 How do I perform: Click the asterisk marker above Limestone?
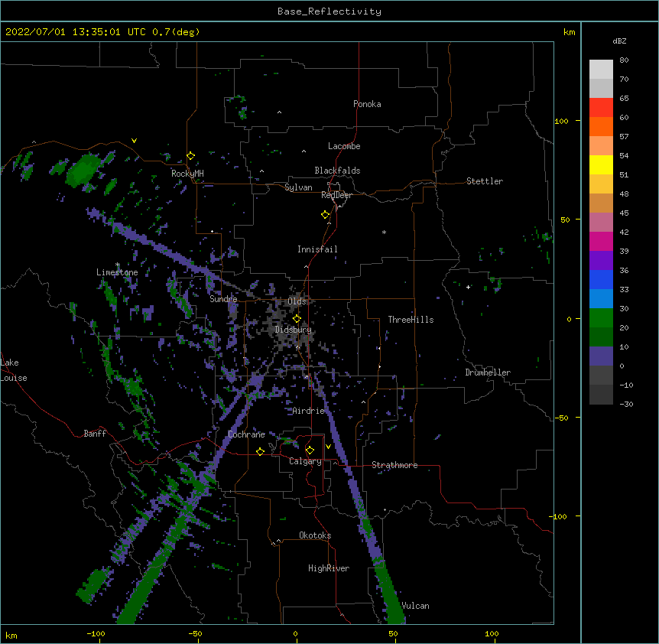tap(118, 265)
